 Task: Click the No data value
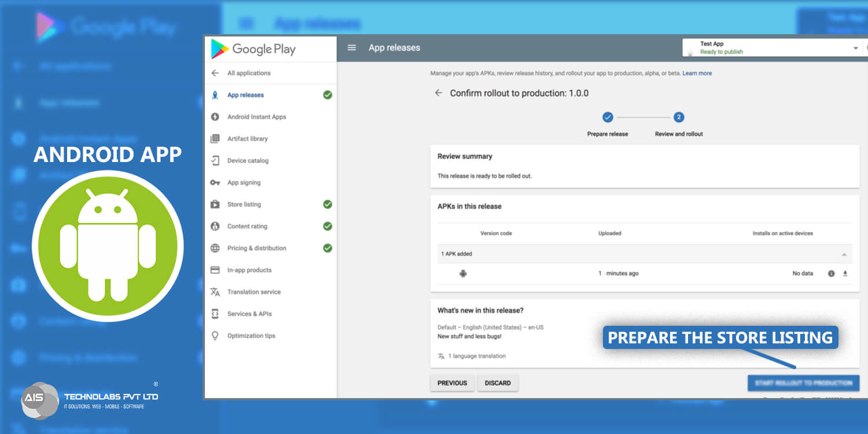(803, 274)
